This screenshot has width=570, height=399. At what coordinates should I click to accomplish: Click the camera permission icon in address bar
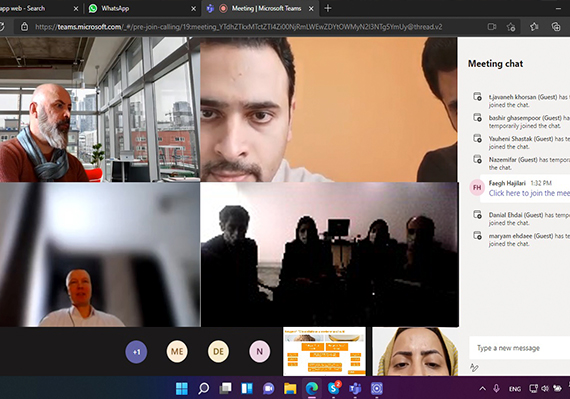[491, 27]
